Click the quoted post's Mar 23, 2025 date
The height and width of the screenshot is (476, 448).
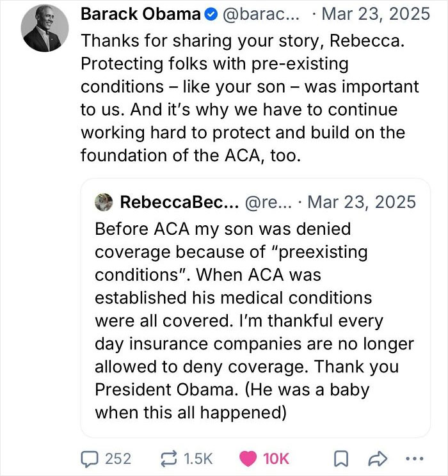tap(362, 202)
